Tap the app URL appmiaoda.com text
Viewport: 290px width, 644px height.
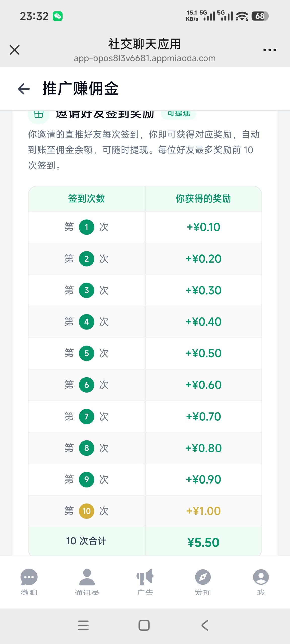point(145,58)
